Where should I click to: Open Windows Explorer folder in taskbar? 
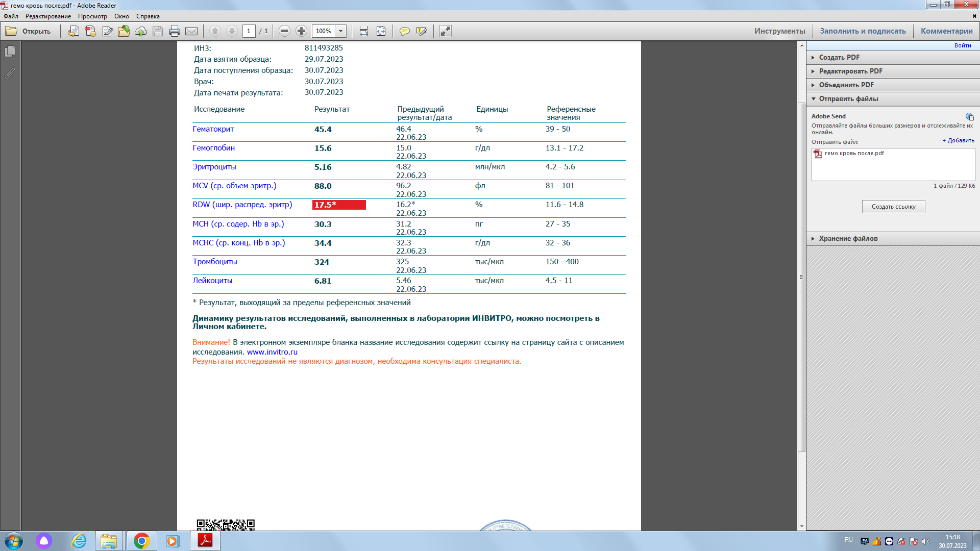pos(109,541)
